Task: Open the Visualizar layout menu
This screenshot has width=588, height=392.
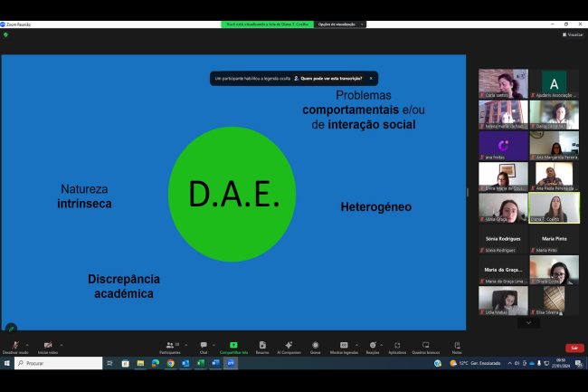Action: [572, 34]
